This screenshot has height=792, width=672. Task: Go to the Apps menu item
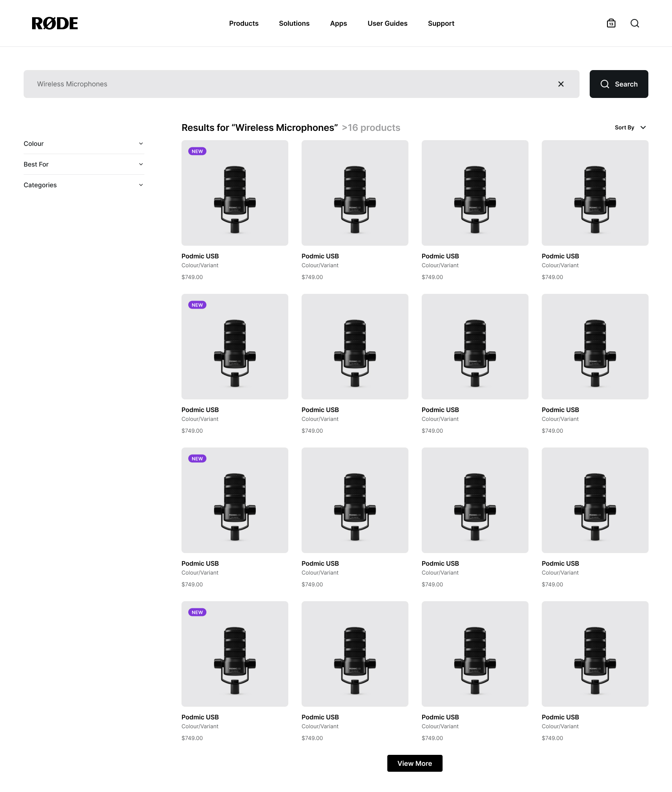(339, 23)
